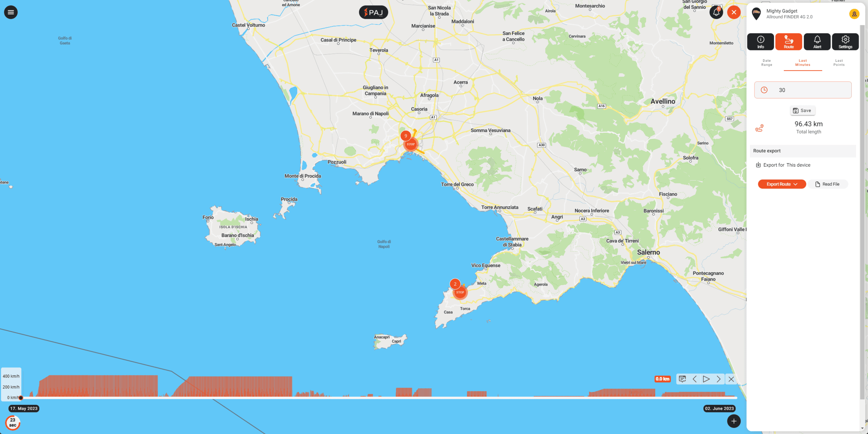This screenshot has width=868, height=434.
Task: Click the Read File button
Action: pyautogui.click(x=827, y=184)
